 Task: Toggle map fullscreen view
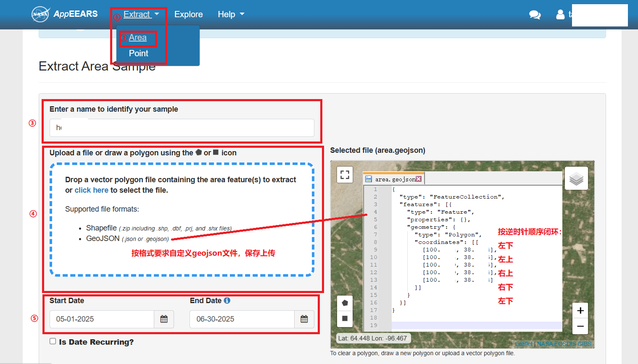point(345,175)
